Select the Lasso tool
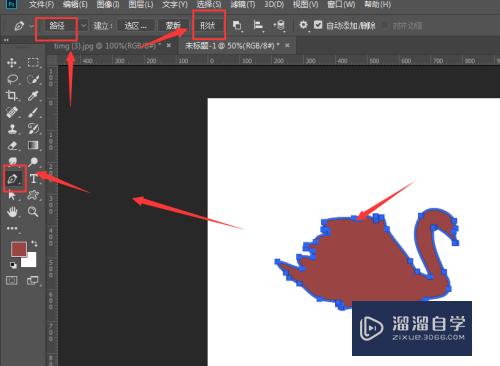 (x=12, y=79)
